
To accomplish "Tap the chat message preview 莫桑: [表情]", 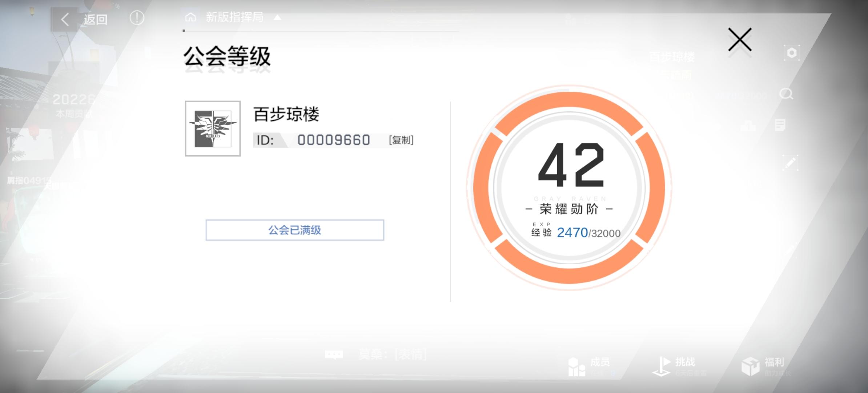I will coord(393,354).
